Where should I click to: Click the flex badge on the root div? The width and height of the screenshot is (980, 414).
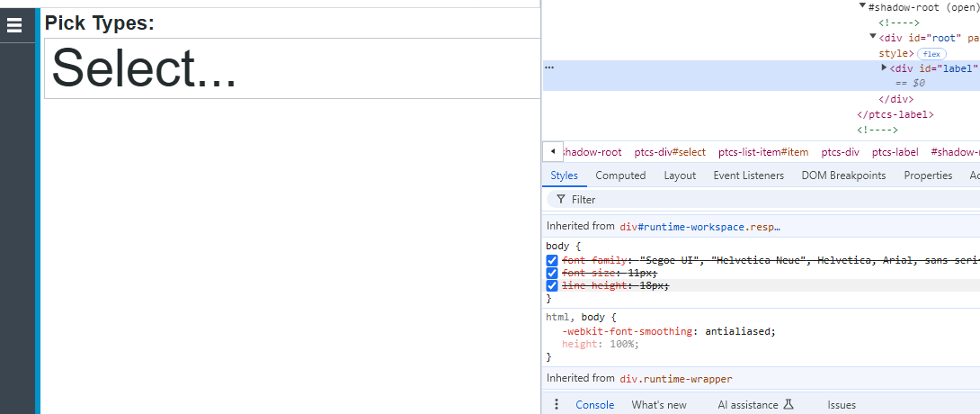point(931,53)
